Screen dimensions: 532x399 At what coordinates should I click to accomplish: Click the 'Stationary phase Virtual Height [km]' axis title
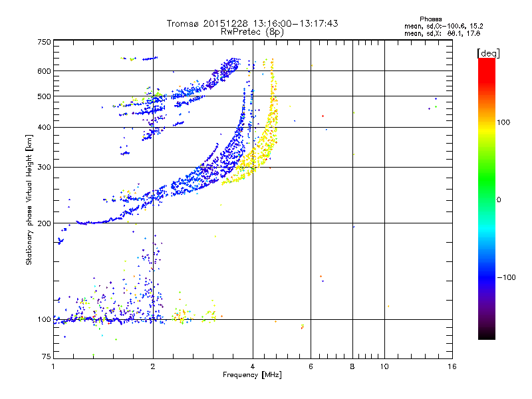point(29,199)
